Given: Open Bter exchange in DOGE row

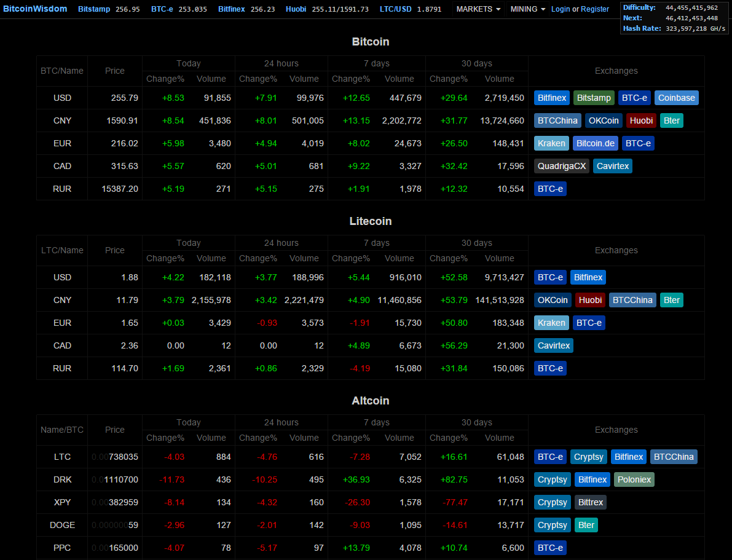Looking at the screenshot, I should click(x=586, y=525).
